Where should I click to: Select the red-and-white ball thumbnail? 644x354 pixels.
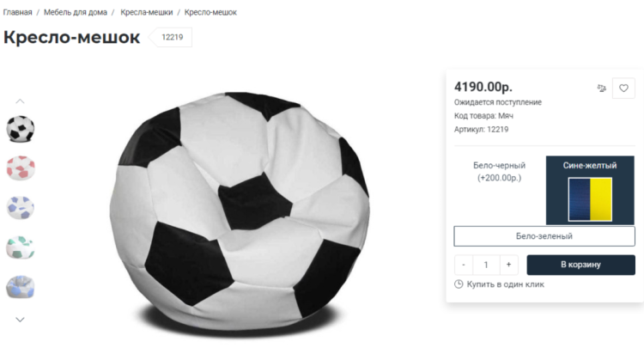click(21, 168)
